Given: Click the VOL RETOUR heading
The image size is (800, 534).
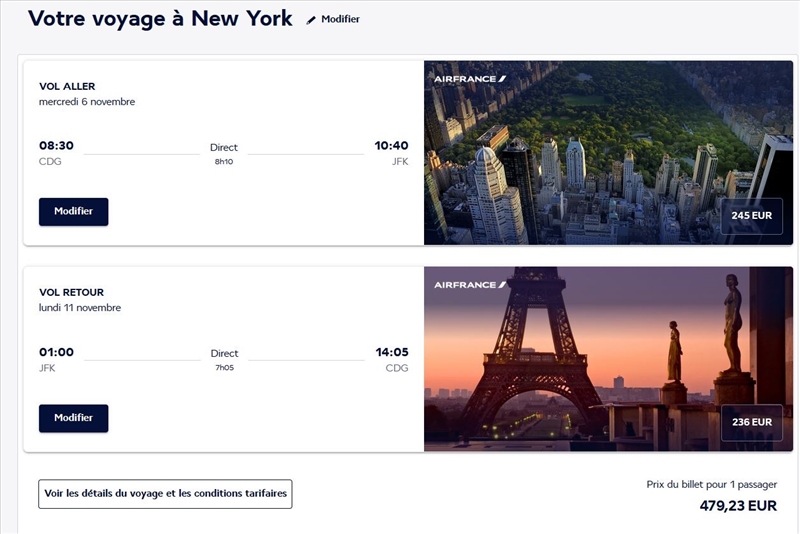Looking at the screenshot, I should [71, 292].
